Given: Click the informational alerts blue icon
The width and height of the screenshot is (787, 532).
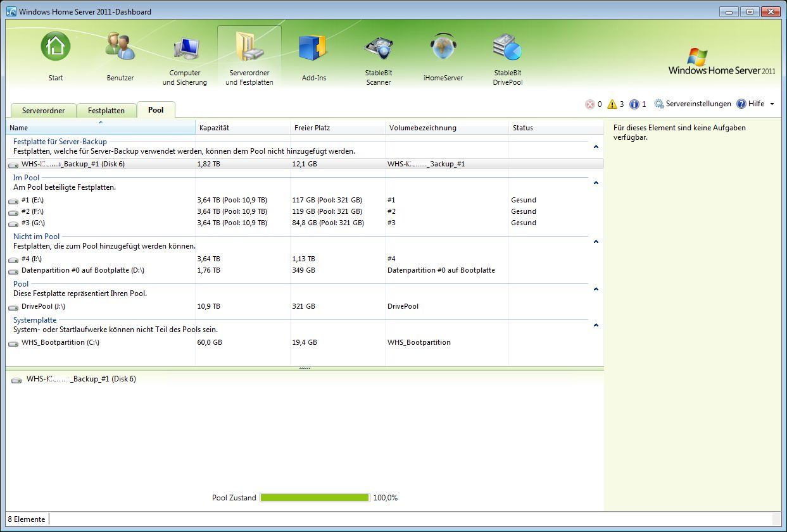Looking at the screenshot, I should point(634,104).
